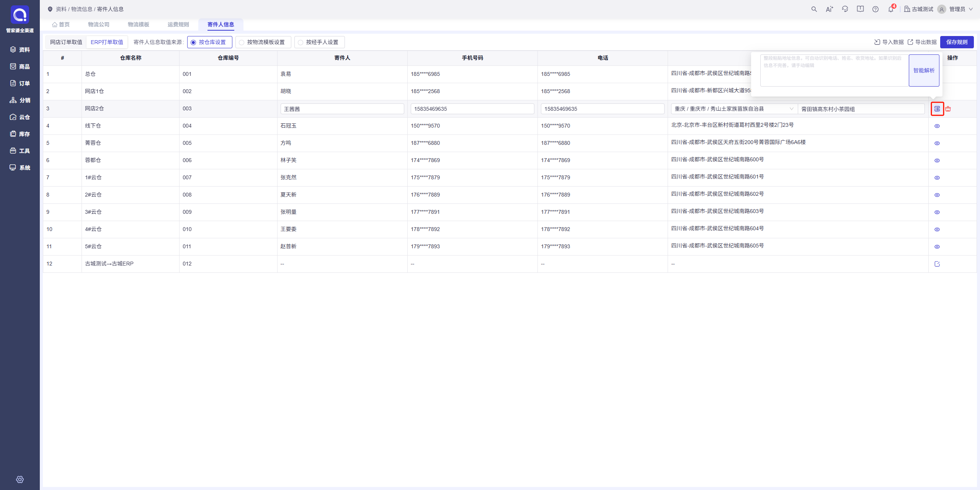The width and height of the screenshot is (980, 490).
Task: Focus the address paste text area
Action: pos(835,70)
